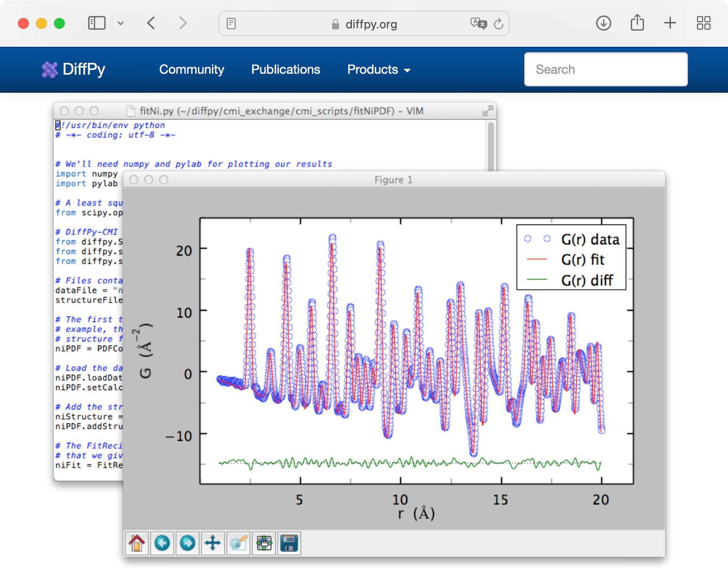Minimize the Safari window with yellow button
Viewport: 728px width, 575px height.
click(41, 23)
